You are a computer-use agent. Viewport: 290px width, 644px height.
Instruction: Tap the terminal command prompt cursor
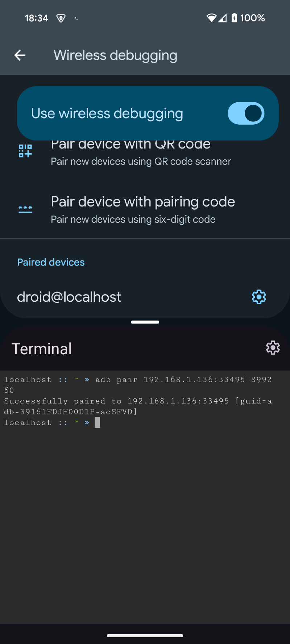tap(97, 422)
